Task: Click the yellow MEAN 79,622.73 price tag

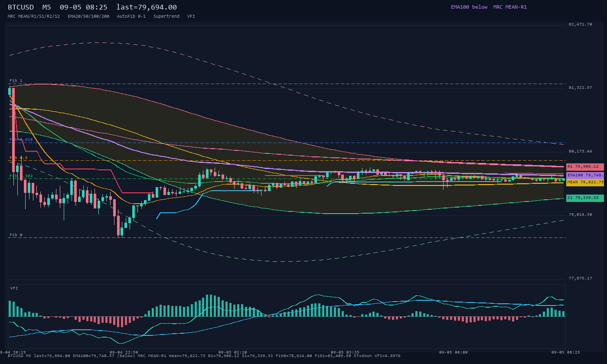Action: [x=585, y=182]
